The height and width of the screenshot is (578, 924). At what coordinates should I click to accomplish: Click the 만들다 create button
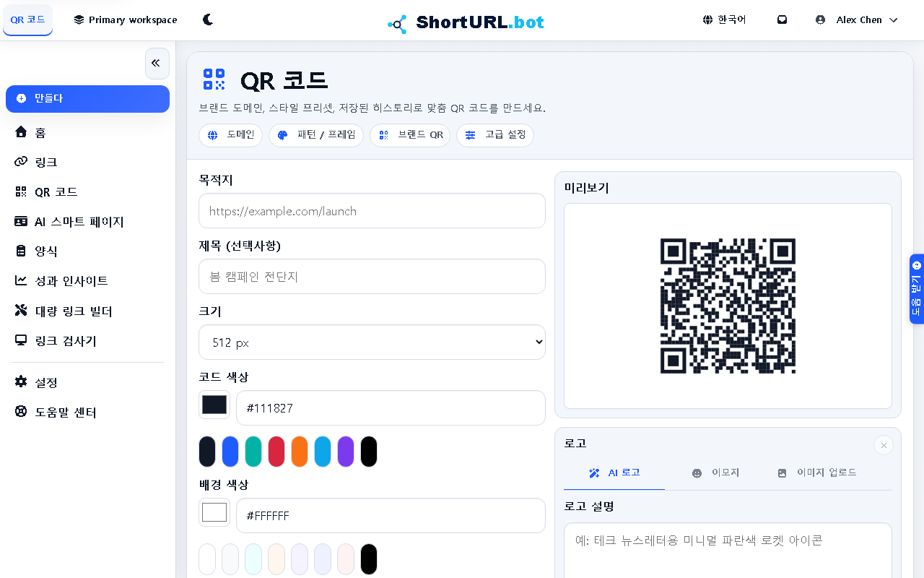tap(87, 98)
